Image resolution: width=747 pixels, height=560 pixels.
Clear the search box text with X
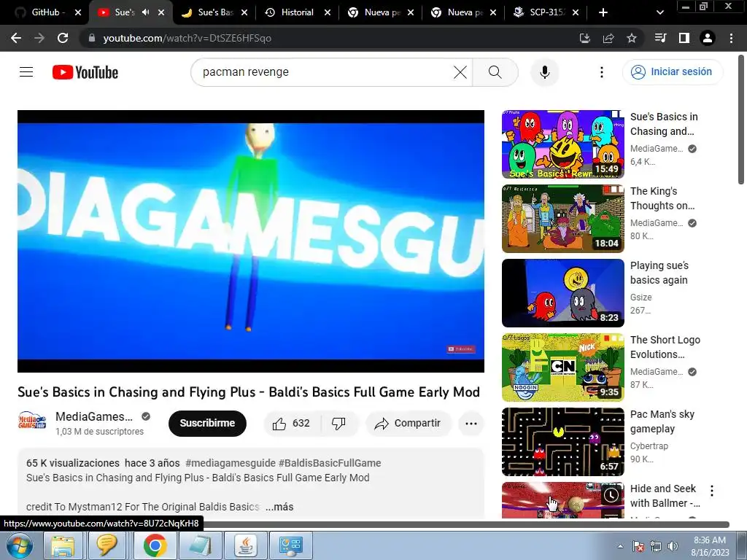(x=460, y=72)
